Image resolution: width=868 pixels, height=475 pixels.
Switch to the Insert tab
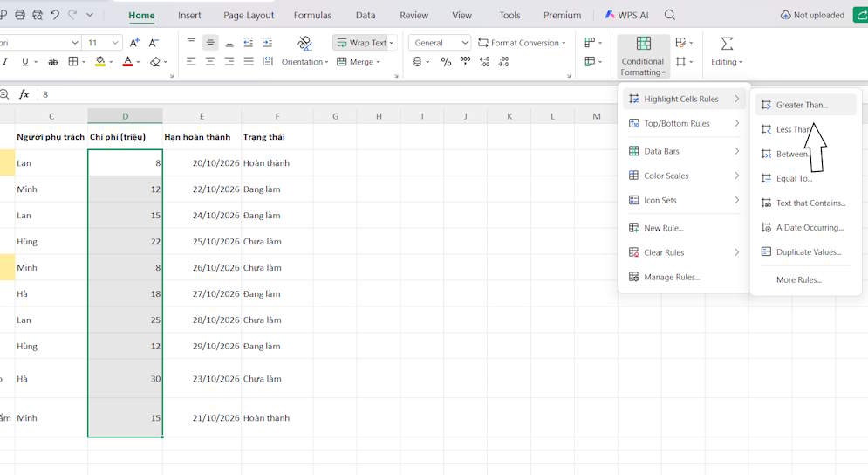189,16
